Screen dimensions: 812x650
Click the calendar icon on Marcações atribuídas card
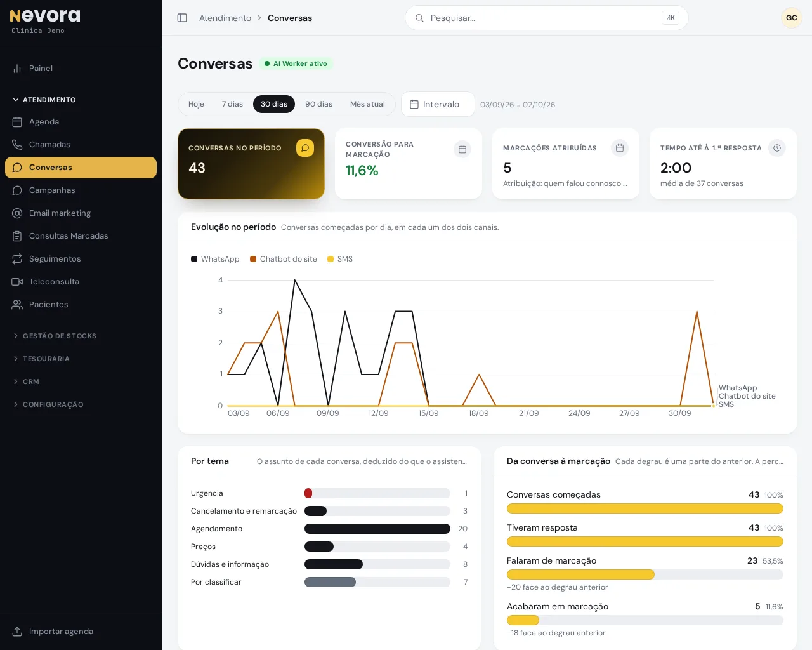tap(620, 148)
